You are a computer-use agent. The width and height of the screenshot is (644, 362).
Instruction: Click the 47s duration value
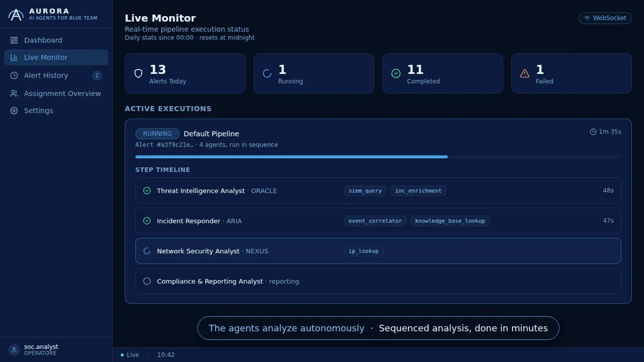coord(608,221)
